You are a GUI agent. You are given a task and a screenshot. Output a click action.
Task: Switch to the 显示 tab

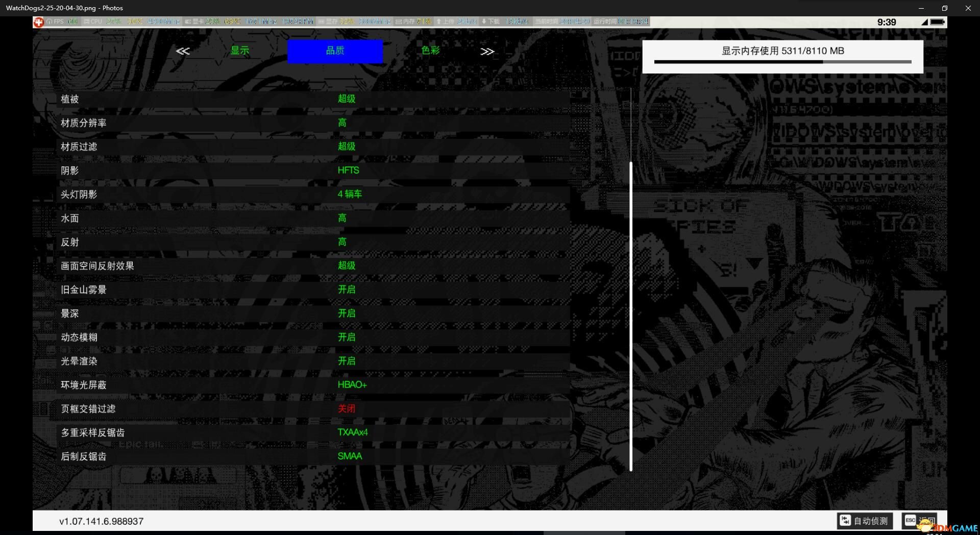click(x=239, y=51)
